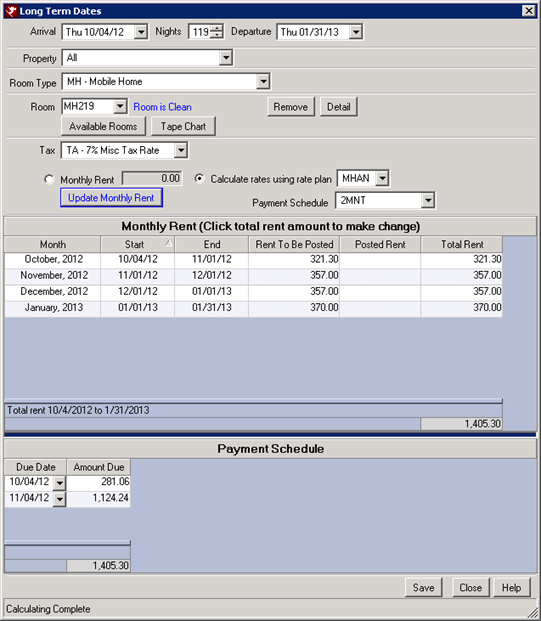Open the Arrival date dropdown
The height and width of the screenshot is (621, 541).
click(x=140, y=32)
